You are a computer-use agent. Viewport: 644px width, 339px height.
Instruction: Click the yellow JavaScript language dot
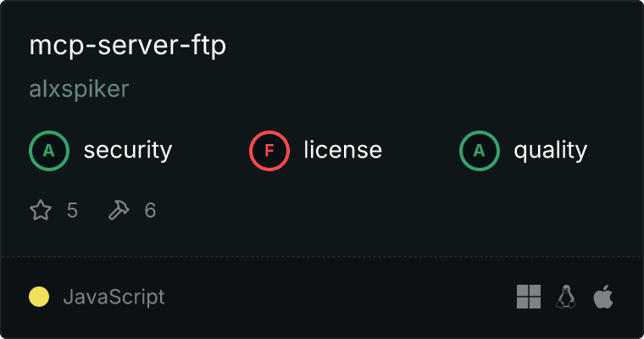pos(39,297)
